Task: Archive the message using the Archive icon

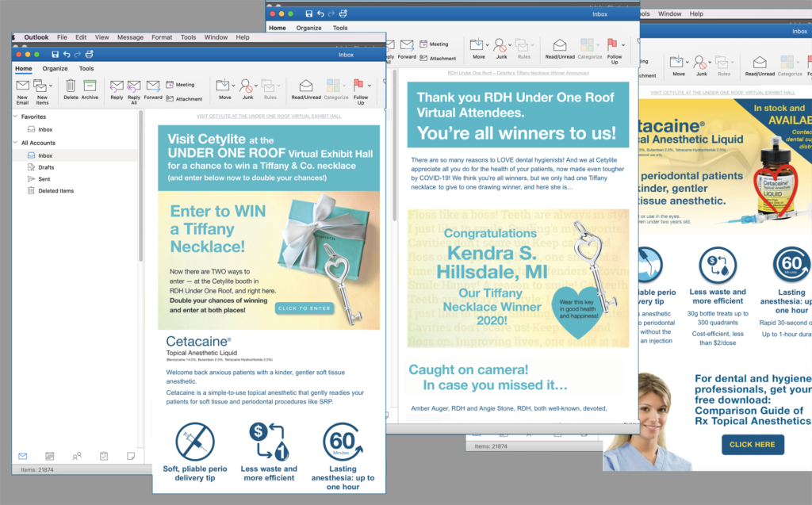Action: [90, 89]
